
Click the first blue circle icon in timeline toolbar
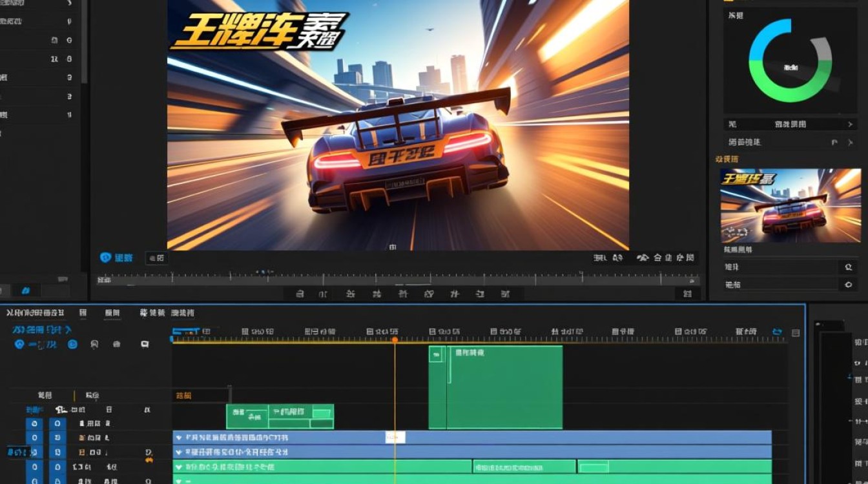(x=19, y=345)
